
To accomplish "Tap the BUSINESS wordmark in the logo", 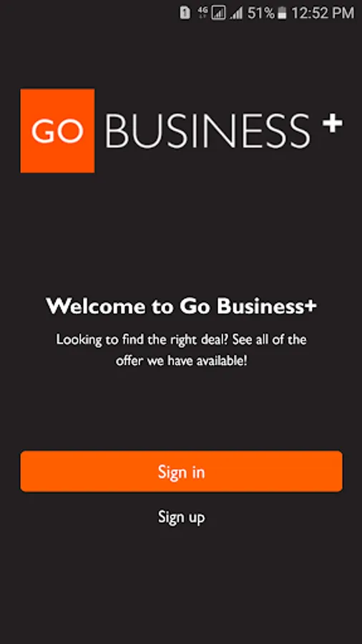I will pos(207,131).
